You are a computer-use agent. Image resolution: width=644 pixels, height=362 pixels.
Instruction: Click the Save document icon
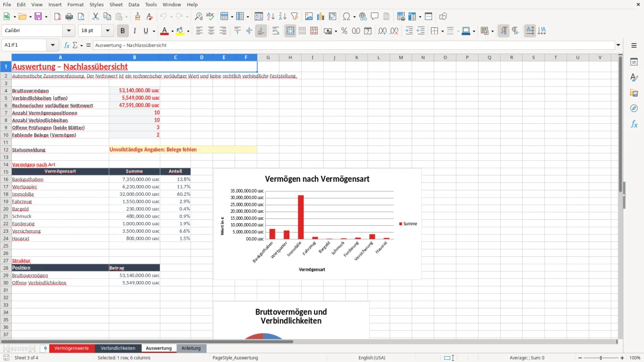pyautogui.click(x=38, y=17)
